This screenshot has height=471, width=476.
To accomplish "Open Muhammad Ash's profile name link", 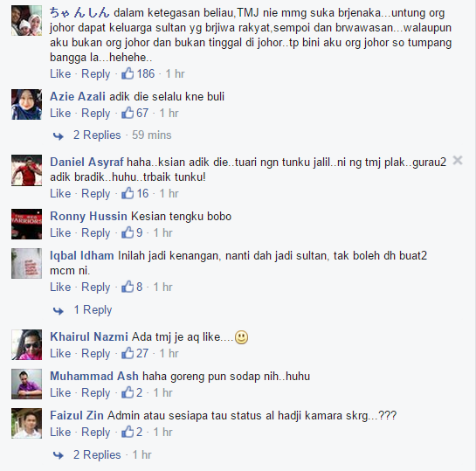I will coord(94,377).
